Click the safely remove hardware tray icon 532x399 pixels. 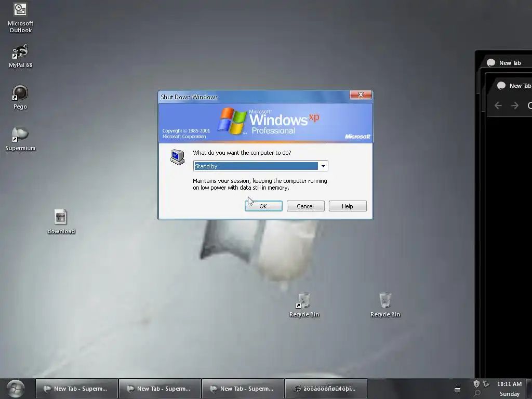(486, 384)
